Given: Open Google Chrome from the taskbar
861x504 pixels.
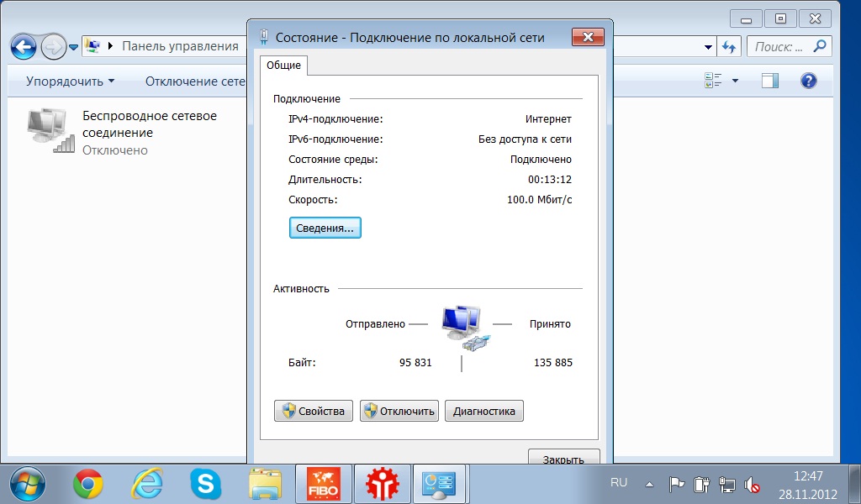Looking at the screenshot, I should [87, 484].
